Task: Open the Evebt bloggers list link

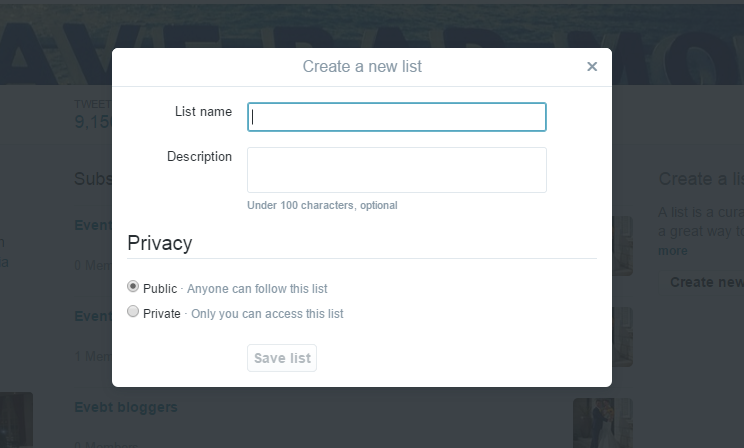Action: [126, 407]
